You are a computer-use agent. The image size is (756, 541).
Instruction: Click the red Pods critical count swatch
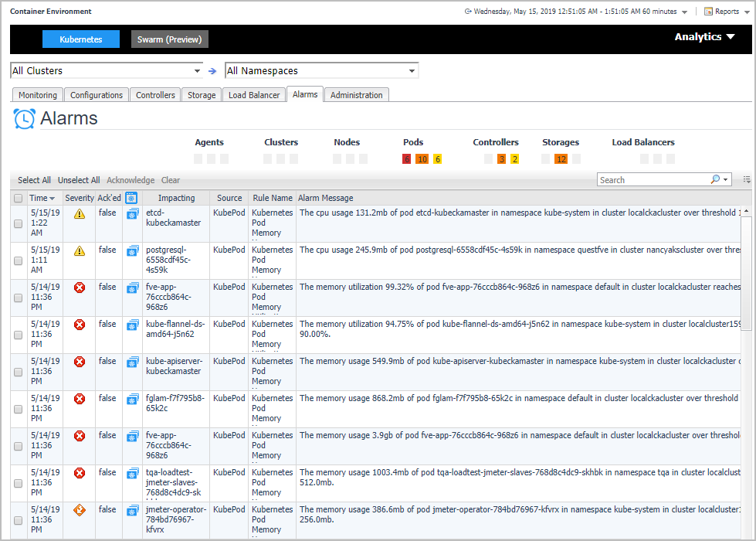pos(406,159)
